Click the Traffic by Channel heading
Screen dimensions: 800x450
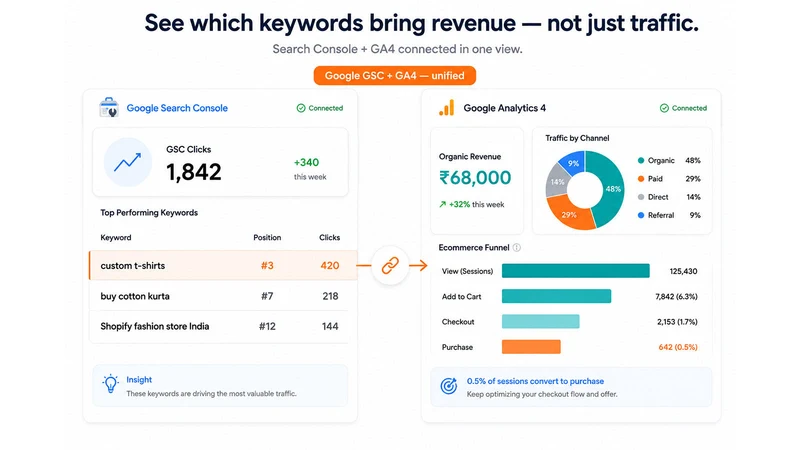(x=577, y=138)
